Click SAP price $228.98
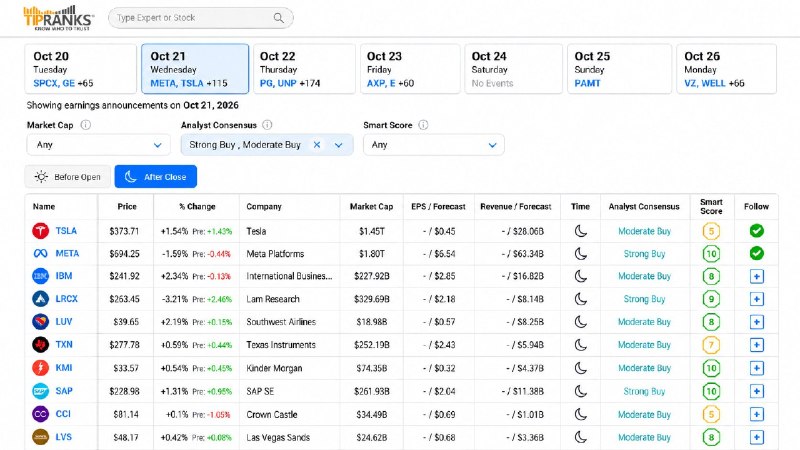The image size is (800, 450). [x=124, y=391]
